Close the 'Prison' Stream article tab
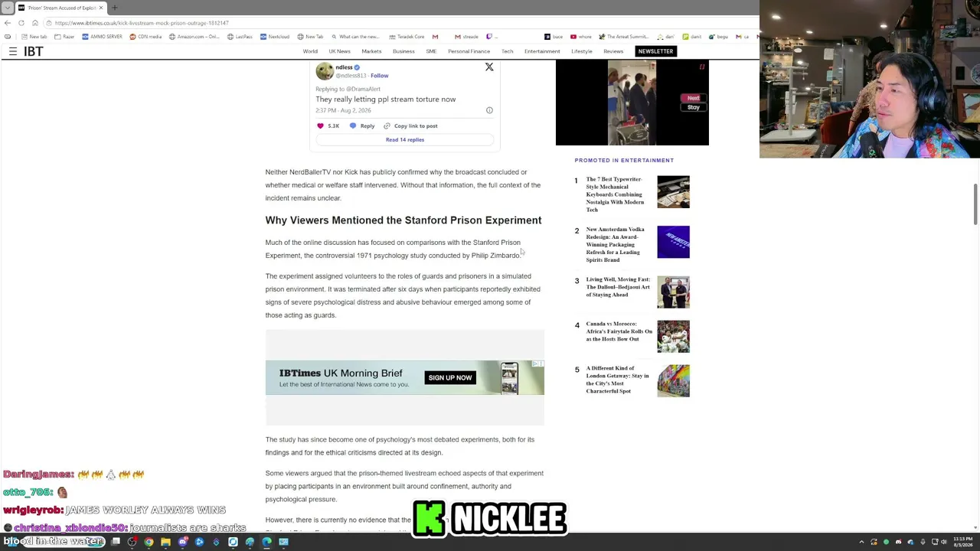This screenshot has width=980, height=551. tap(100, 8)
